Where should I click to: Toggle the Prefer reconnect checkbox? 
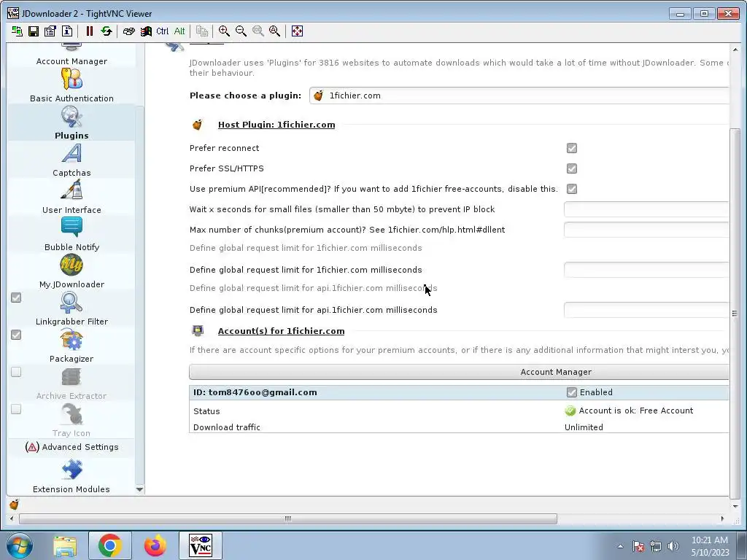pyautogui.click(x=572, y=148)
